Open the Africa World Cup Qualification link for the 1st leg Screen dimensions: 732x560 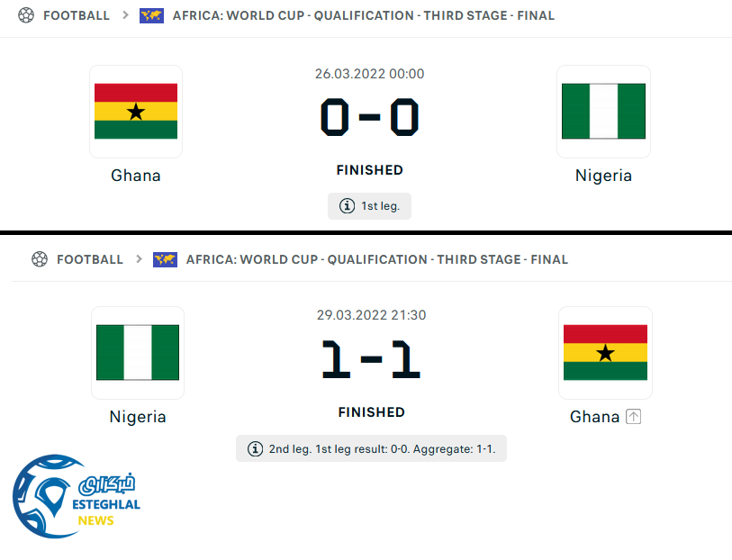[363, 15]
